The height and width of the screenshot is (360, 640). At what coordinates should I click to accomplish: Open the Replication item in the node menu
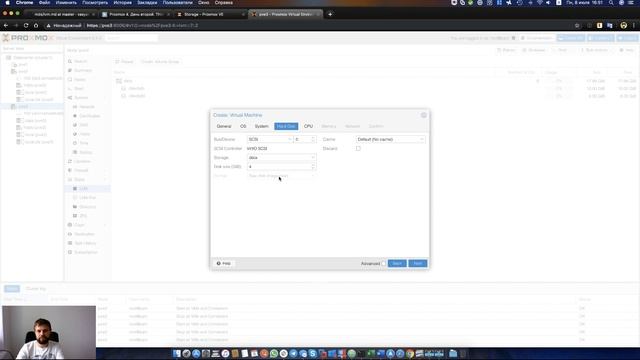pyautogui.click(x=87, y=234)
